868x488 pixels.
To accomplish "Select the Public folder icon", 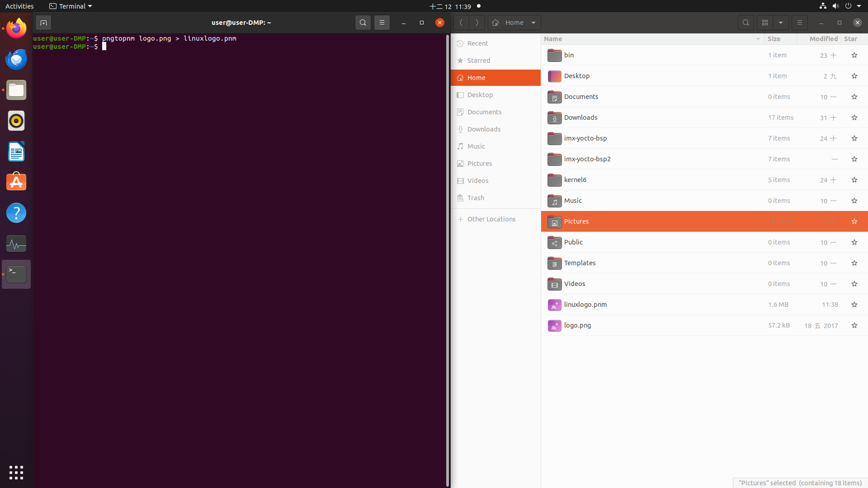I will [554, 242].
